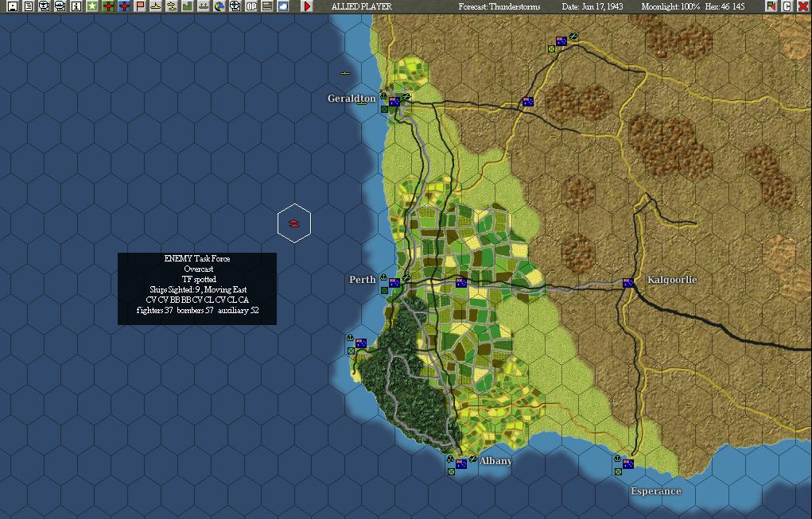This screenshot has height=519, width=812.
Task: Select the Geraldton base flag
Action: (x=394, y=102)
